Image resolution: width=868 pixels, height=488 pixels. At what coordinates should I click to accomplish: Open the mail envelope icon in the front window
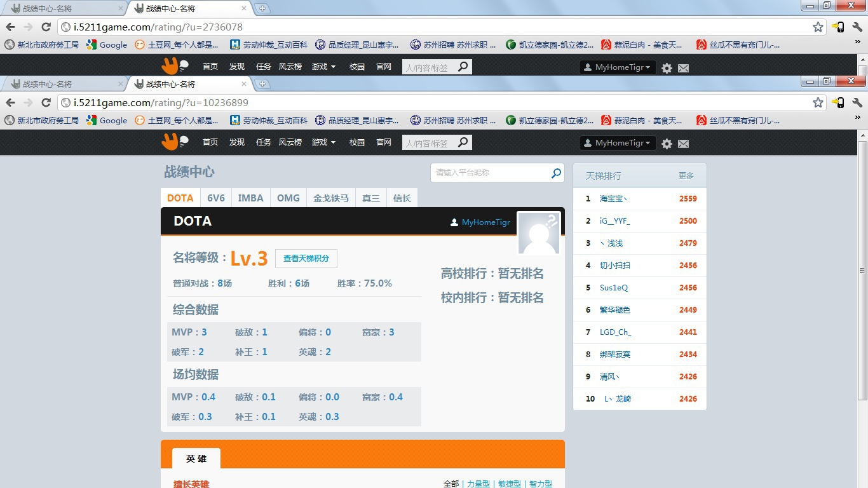point(683,144)
